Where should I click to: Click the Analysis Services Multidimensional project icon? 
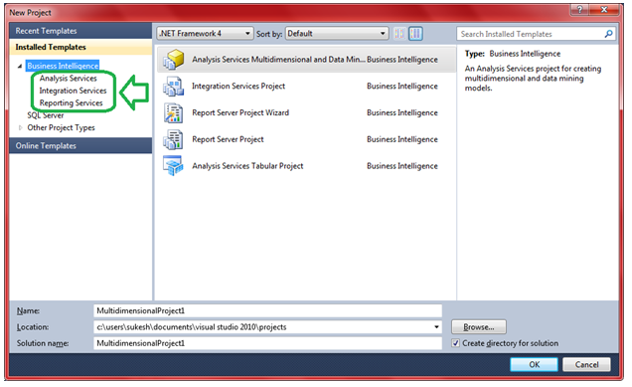coord(174,59)
